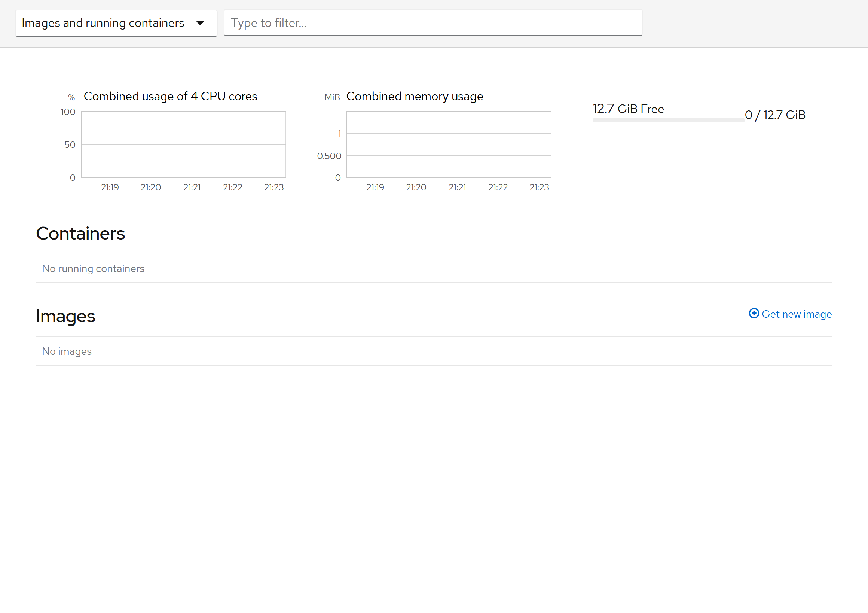Click the 0 / 12.7 GiB text

[x=774, y=115]
